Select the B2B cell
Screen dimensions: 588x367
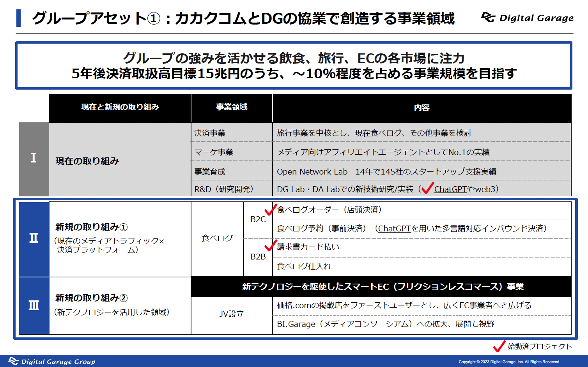click(258, 257)
